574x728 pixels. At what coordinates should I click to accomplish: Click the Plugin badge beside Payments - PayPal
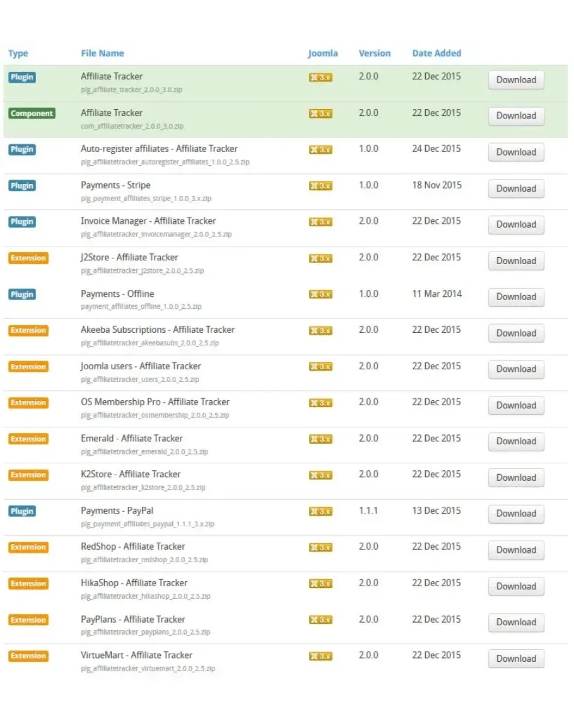(21, 511)
